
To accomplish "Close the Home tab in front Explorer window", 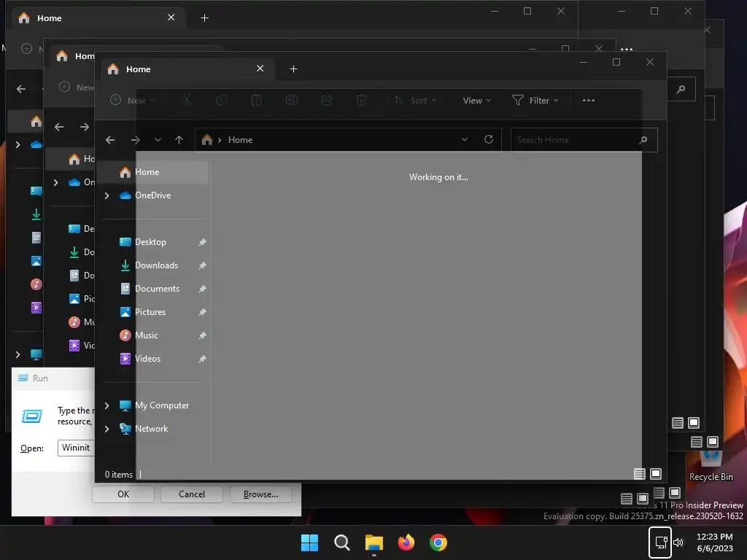I will point(260,69).
